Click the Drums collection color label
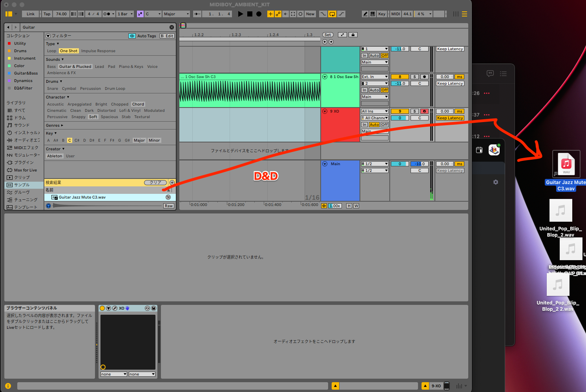The width and height of the screenshot is (586, 392). click(20, 51)
